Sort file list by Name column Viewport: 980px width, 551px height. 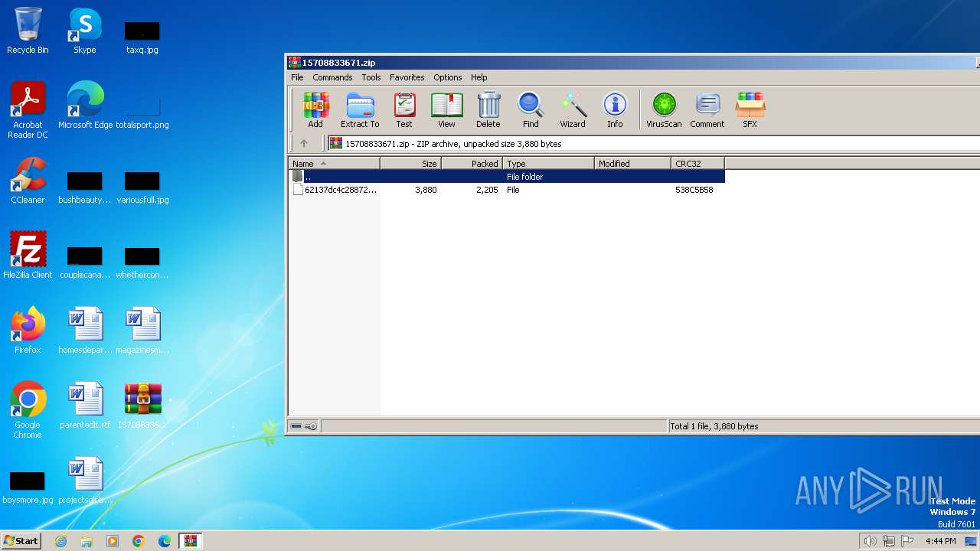[334, 163]
